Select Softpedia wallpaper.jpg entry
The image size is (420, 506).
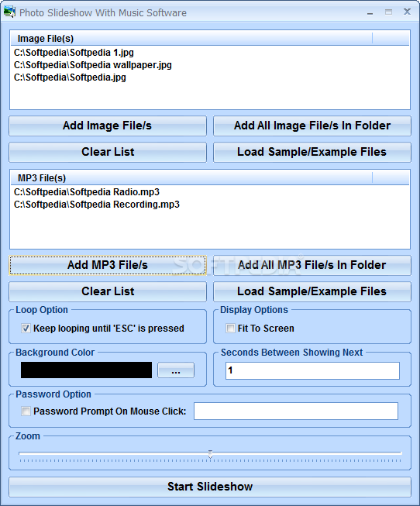93,65
